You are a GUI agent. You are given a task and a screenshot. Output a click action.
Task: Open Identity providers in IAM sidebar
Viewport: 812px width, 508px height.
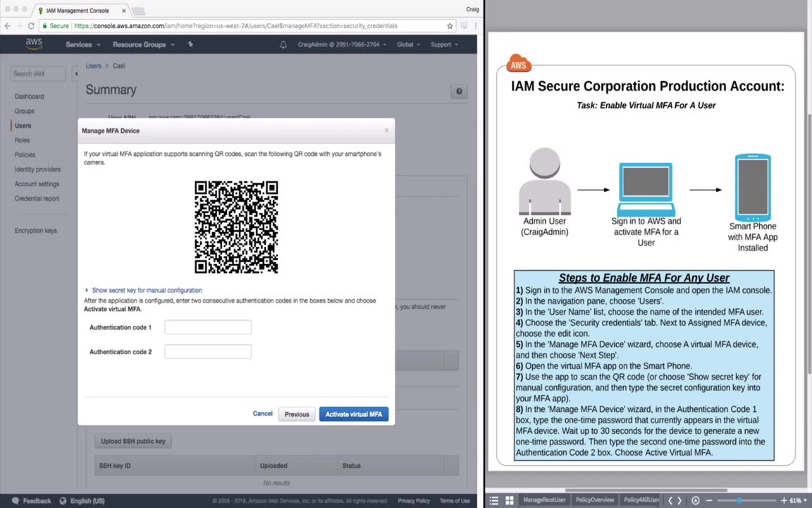(x=37, y=169)
